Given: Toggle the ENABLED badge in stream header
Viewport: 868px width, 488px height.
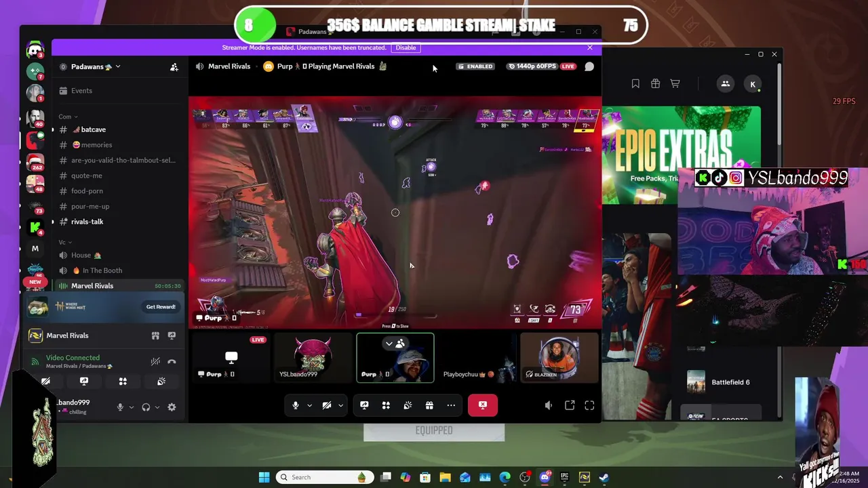Looking at the screenshot, I should [475, 66].
